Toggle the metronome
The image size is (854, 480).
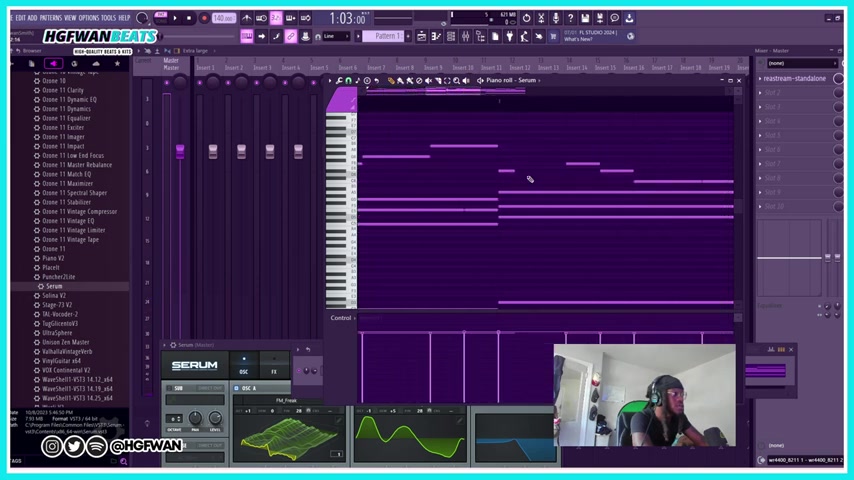coord(247,18)
